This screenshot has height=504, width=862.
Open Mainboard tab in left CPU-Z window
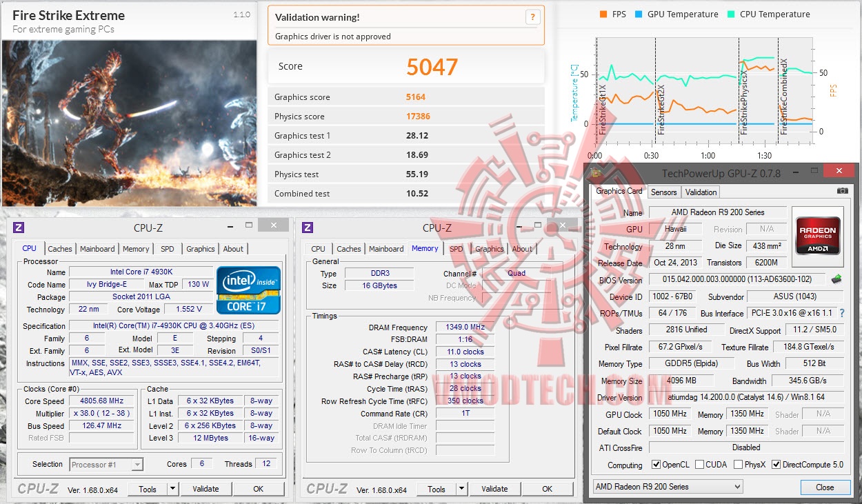[97, 249]
